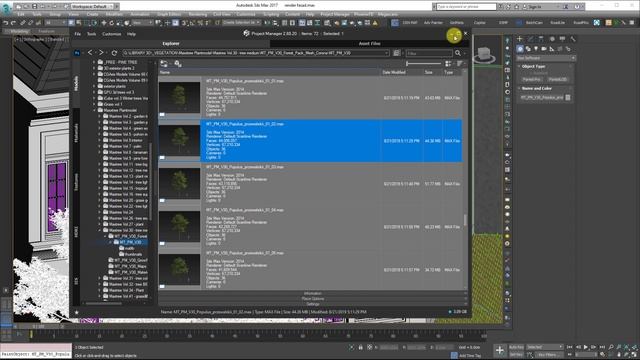The width and height of the screenshot is (640, 360).
Task: Switch to the Explorer tab
Action: coord(171,43)
